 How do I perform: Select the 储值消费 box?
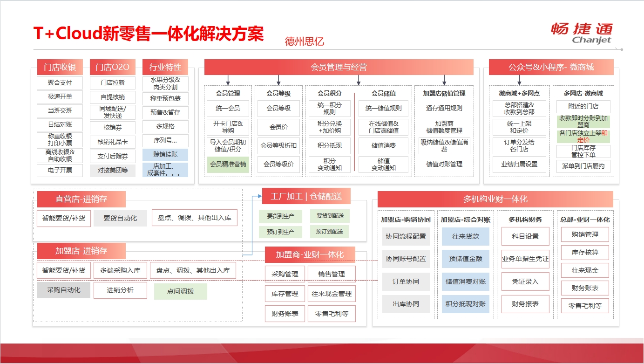point(384,145)
